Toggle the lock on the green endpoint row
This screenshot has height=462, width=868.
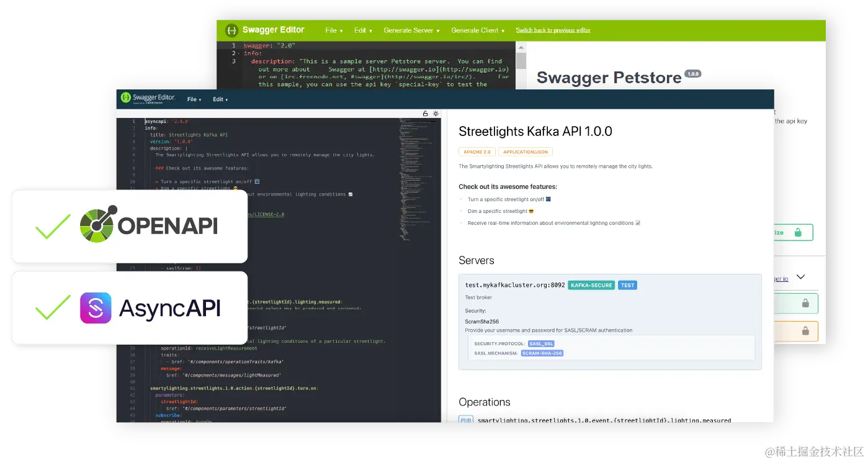point(804,303)
